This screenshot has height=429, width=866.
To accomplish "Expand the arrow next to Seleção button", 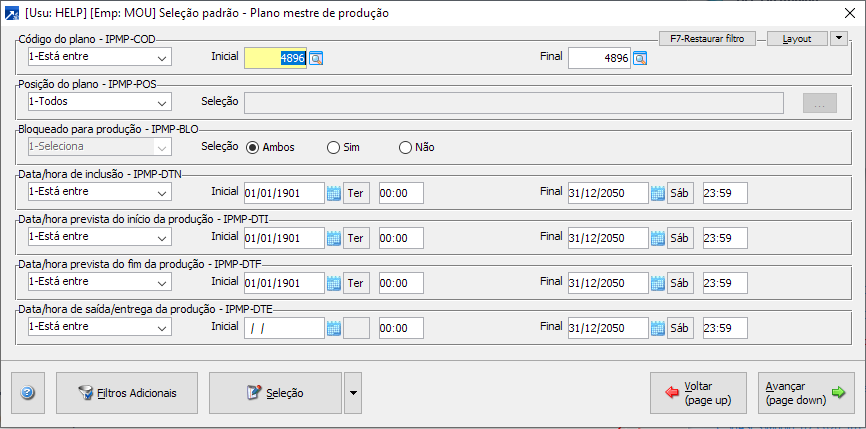I will pos(352,393).
